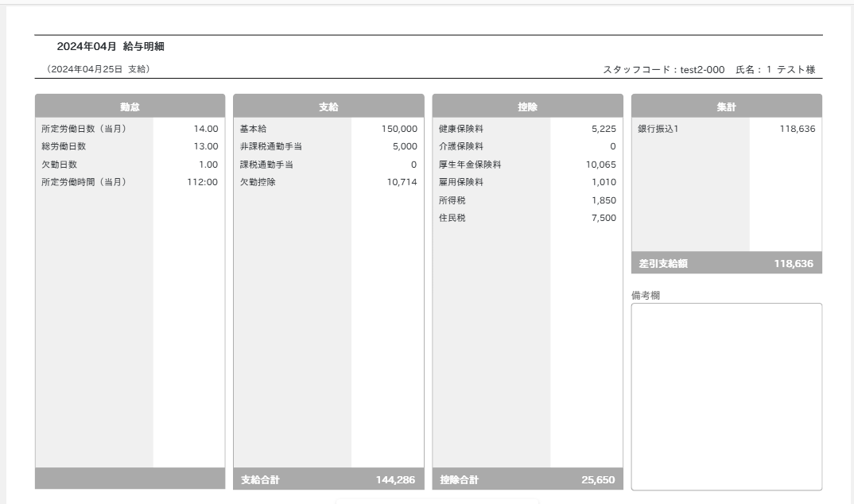
Task: Expand the 非課税通勤手当 row
Action: tap(328, 148)
